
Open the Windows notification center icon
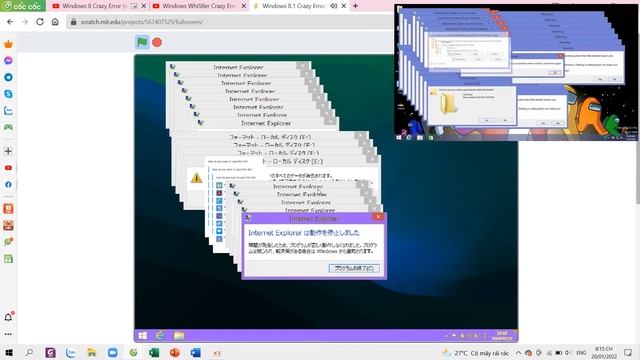(x=628, y=353)
